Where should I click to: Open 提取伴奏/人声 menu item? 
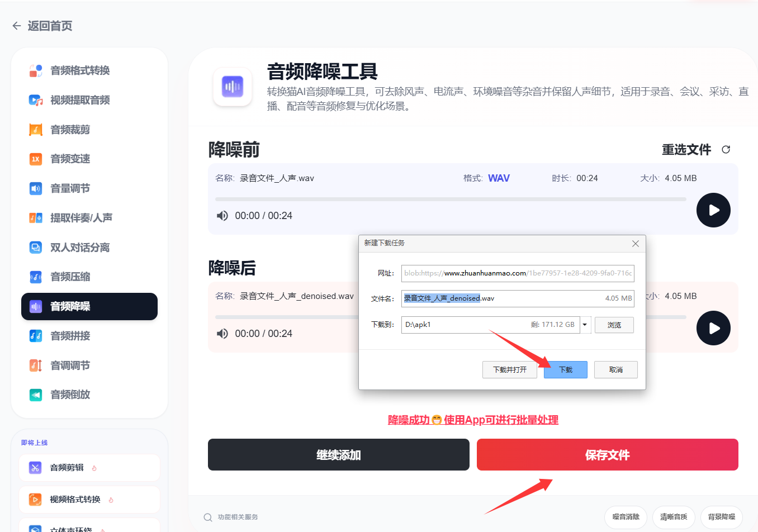click(81, 218)
